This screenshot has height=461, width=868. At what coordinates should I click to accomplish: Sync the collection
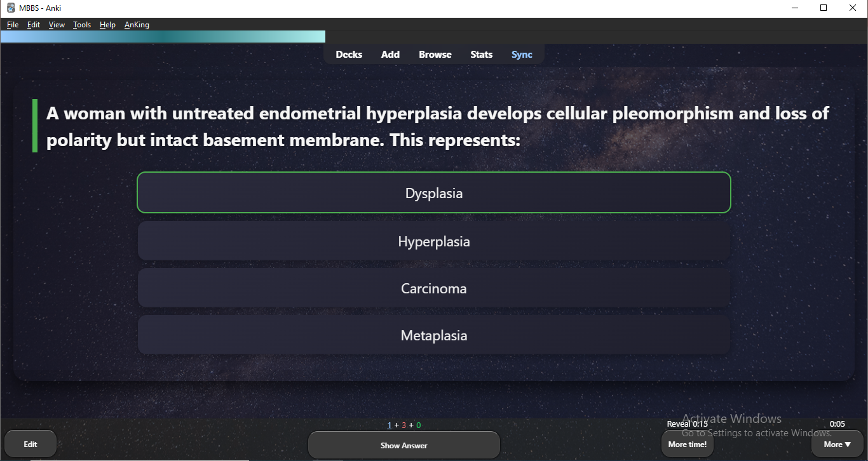(x=522, y=55)
